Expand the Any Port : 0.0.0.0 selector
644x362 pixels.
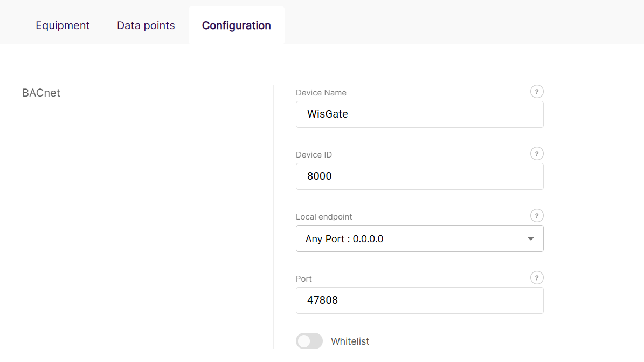pyautogui.click(x=420, y=238)
